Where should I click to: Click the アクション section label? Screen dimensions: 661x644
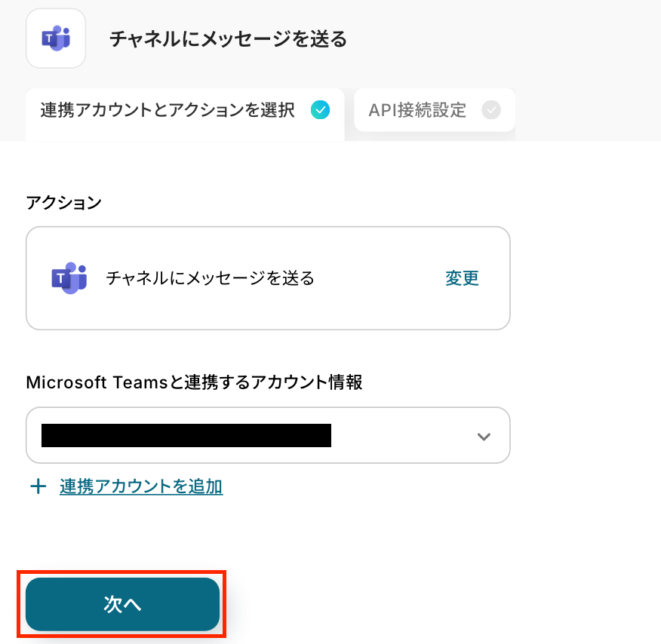click(x=63, y=202)
